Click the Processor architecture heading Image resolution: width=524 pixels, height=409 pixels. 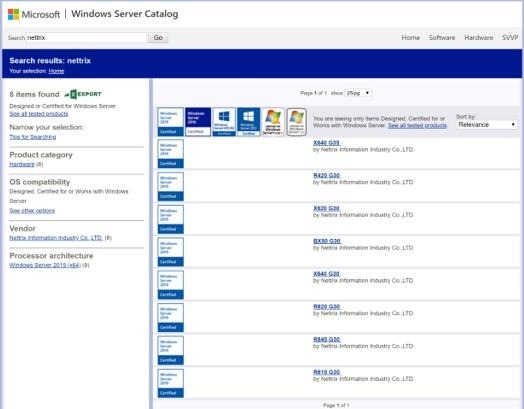click(51, 256)
